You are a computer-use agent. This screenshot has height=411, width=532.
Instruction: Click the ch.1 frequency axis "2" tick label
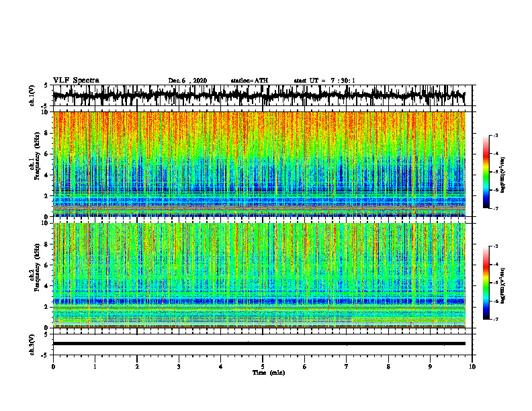click(47, 195)
